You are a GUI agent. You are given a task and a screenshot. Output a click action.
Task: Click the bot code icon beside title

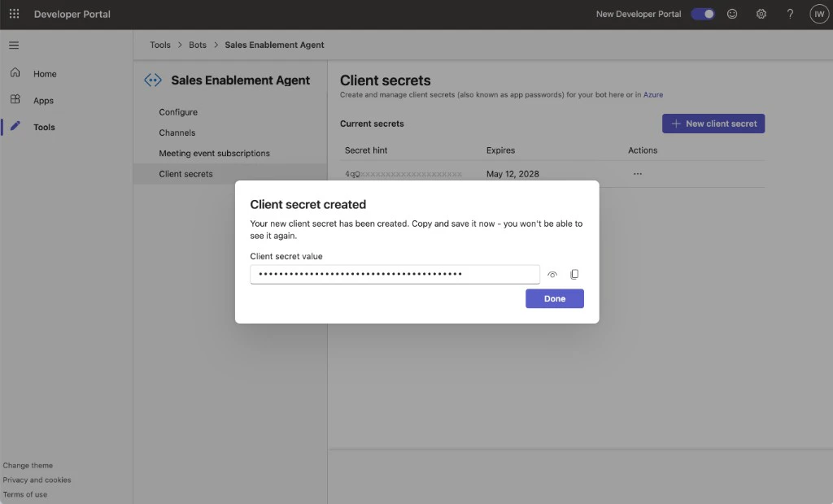pyautogui.click(x=153, y=80)
